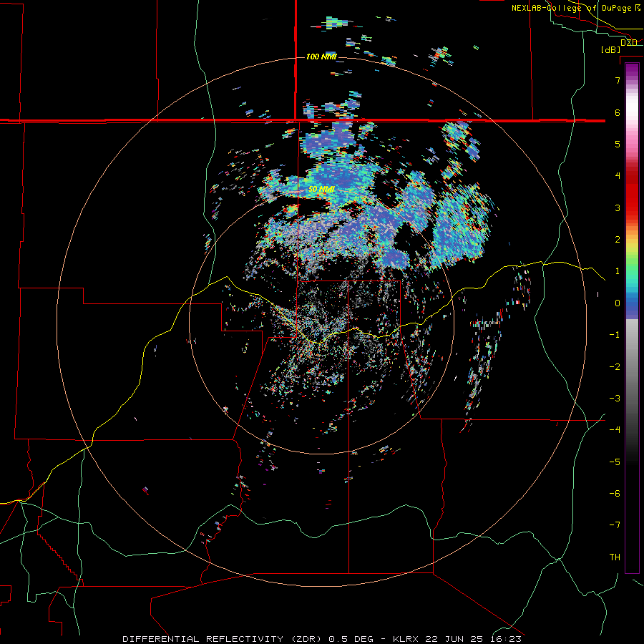Viewport: 644px width, 644px height.
Task: Click the '22 JUN 25' date text
Action: pos(454,639)
